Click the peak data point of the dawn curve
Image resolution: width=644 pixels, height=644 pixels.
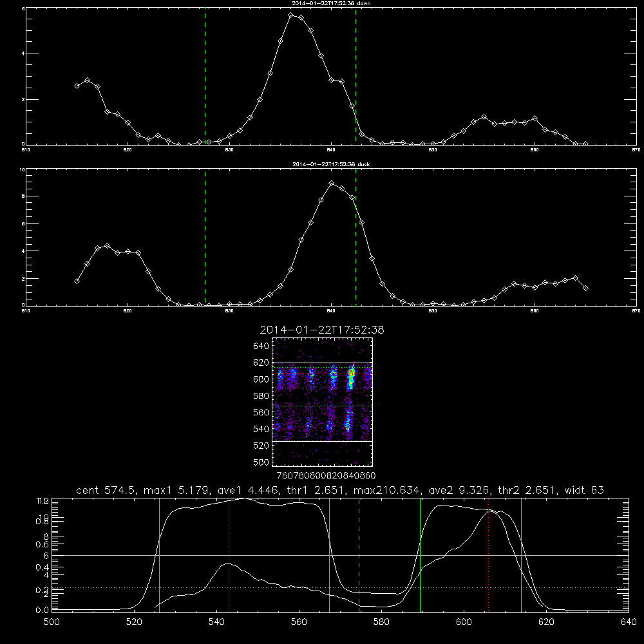(x=291, y=15)
